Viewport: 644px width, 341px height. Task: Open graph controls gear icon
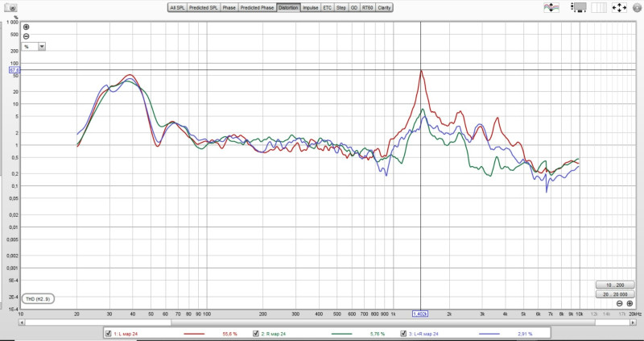tap(637, 7)
